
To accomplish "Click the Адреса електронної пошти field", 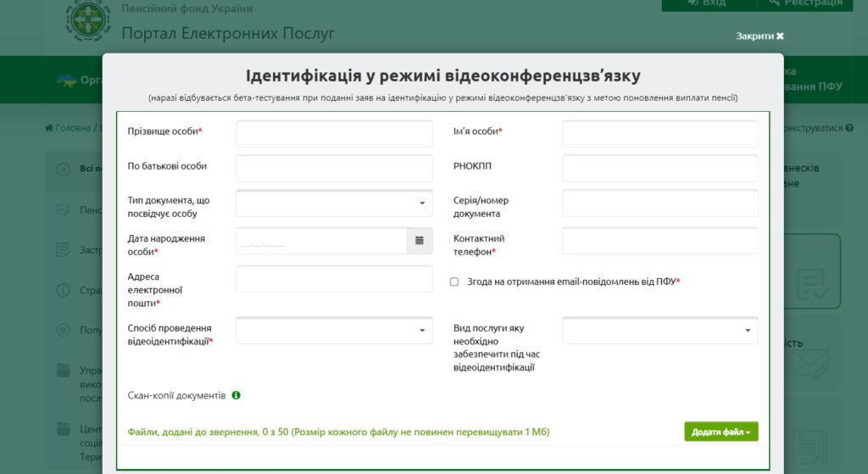I will pos(334,279).
